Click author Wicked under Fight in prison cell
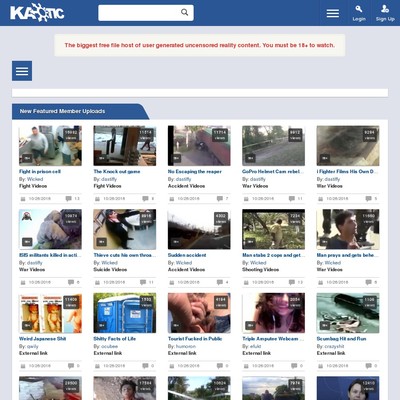 pos(35,179)
